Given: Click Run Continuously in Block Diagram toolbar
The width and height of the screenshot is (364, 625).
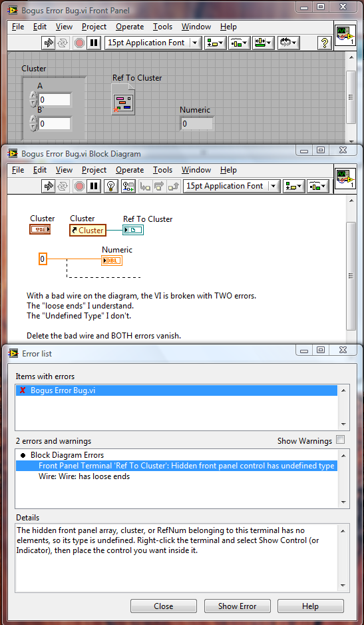Looking at the screenshot, I should click(x=63, y=186).
